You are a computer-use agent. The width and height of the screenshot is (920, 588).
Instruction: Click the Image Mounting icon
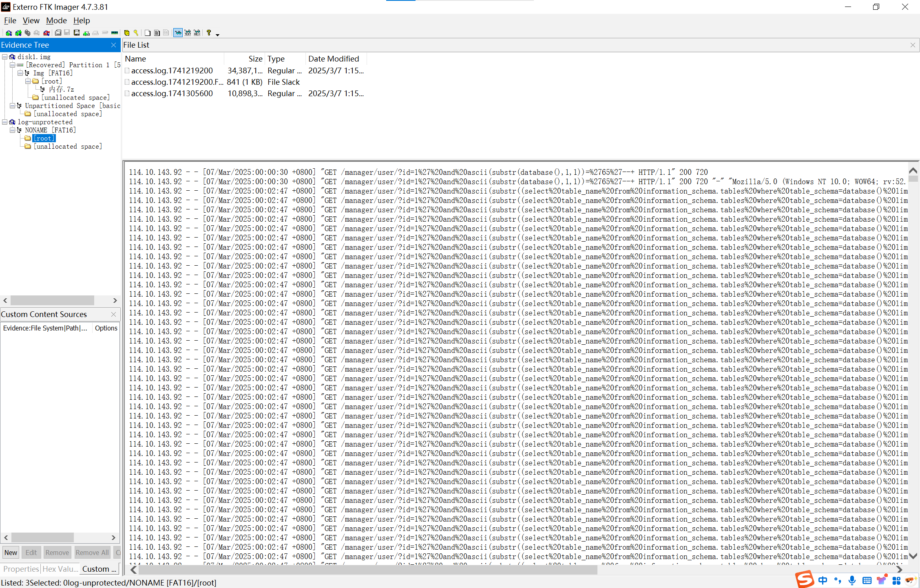(27, 33)
